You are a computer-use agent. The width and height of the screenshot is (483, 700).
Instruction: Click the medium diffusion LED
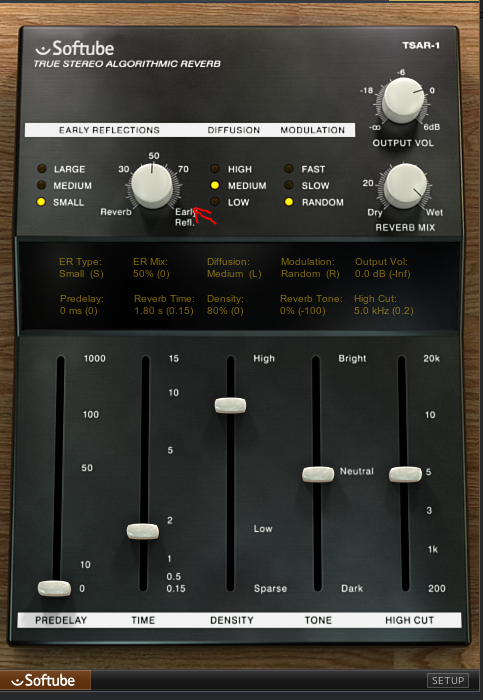click(x=215, y=185)
